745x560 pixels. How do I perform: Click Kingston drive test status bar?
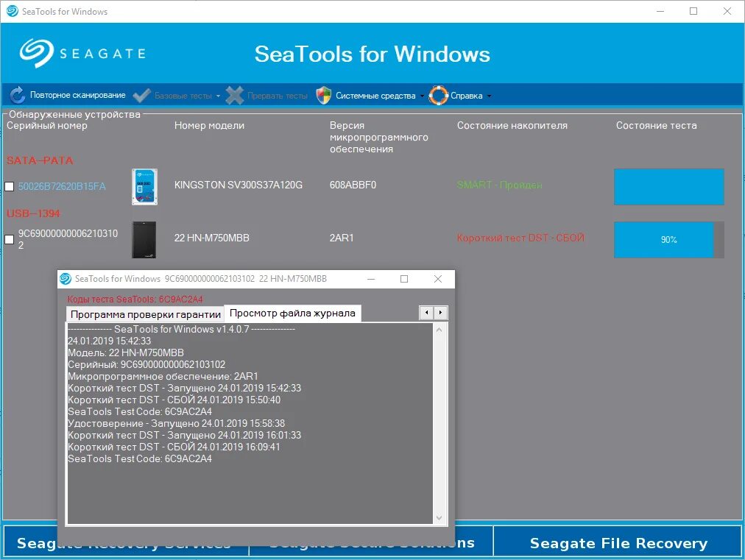click(x=669, y=187)
